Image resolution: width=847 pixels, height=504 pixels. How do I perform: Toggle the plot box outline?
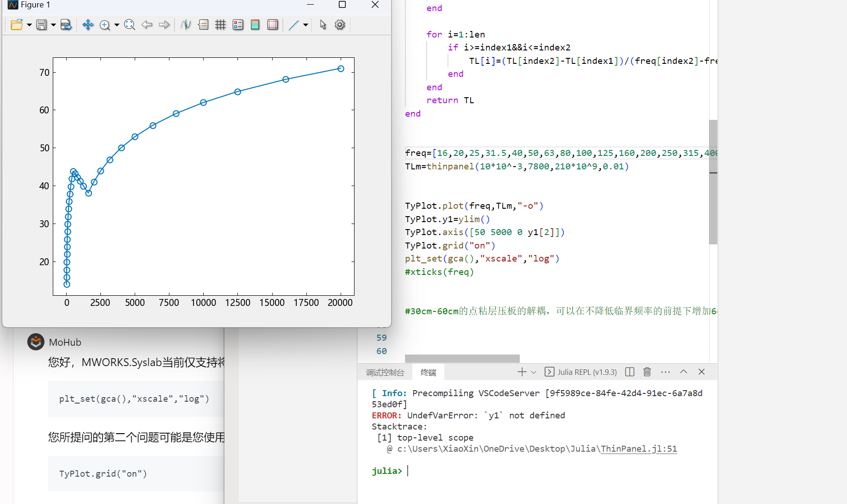(x=273, y=25)
